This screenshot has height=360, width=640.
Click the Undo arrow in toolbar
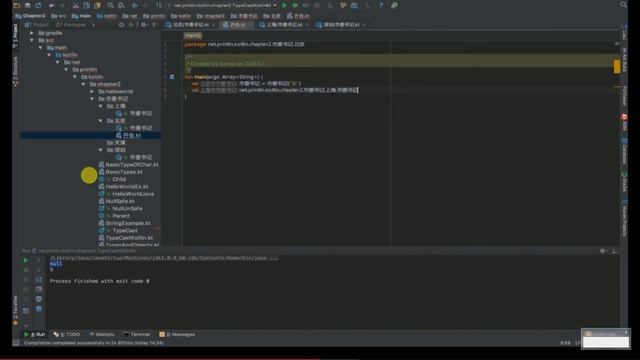[x=51, y=5]
